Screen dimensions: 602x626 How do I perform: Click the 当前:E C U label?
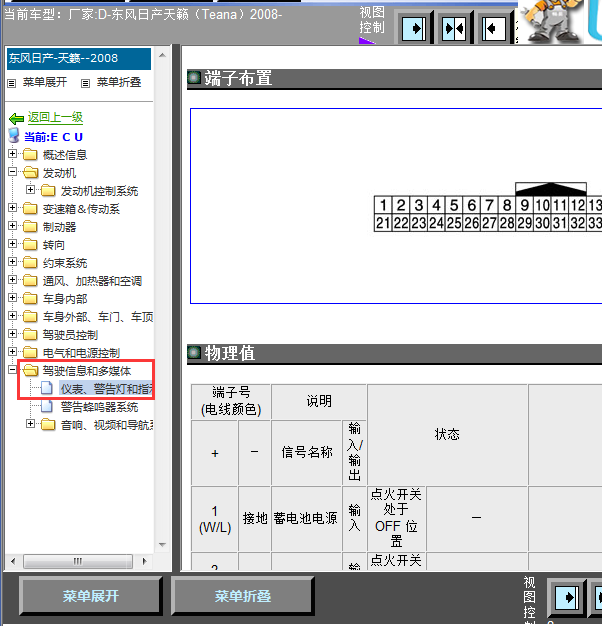[x=53, y=137]
